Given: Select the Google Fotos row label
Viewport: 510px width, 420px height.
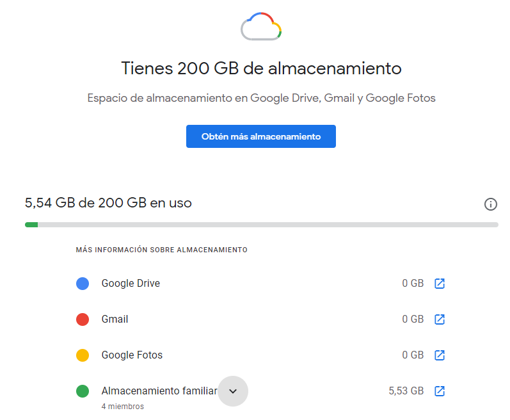Looking at the screenshot, I should pos(132,355).
